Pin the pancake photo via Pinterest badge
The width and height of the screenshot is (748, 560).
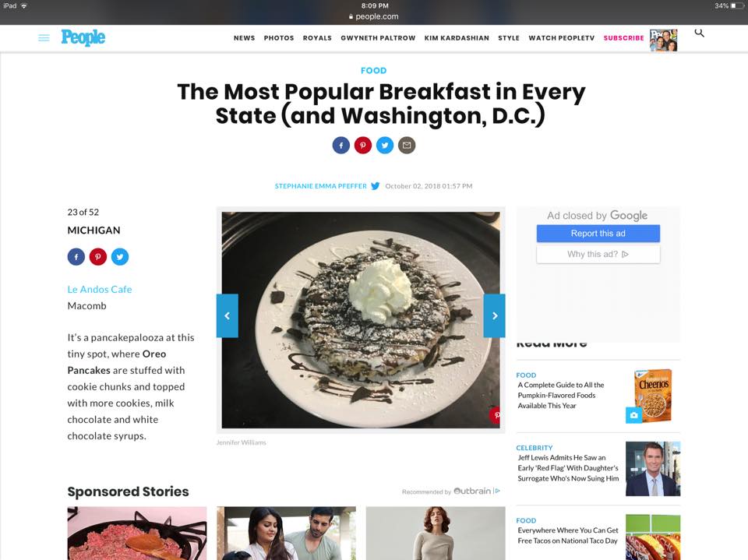click(x=496, y=415)
